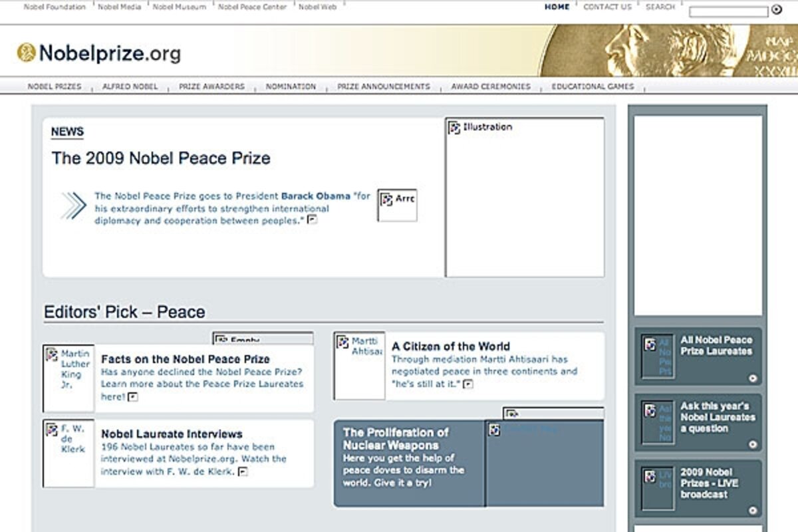The image size is (798, 532).
Task: Go to the Nobel Foundation site link
Action: tap(55, 7)
